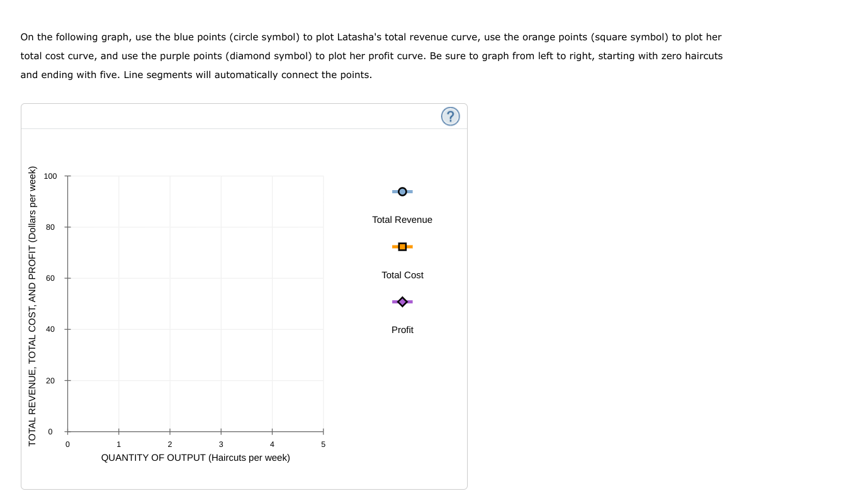This screenshot has height=491, width=868.
Task: Click the y-axis label at 100
Action: pyautogui.click(x=52, y=176)
